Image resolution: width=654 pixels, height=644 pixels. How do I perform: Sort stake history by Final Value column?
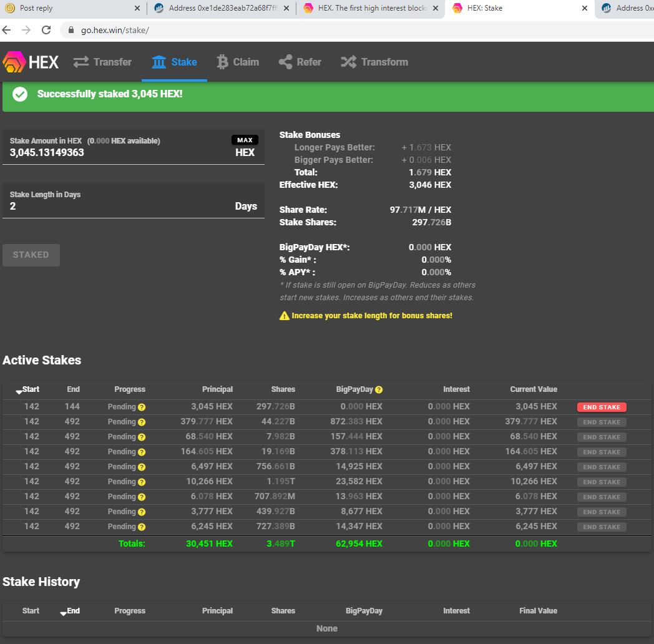click(x=538, y=611)
